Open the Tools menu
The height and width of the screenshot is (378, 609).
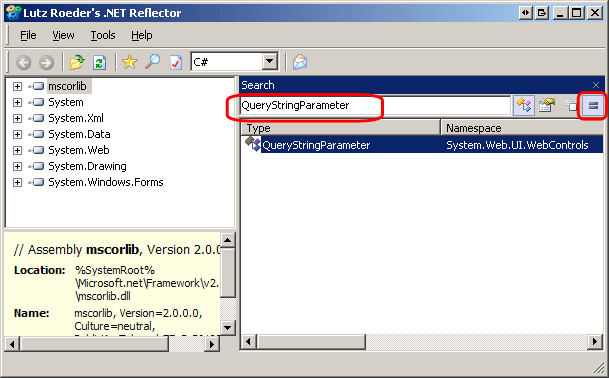(103, 35)
